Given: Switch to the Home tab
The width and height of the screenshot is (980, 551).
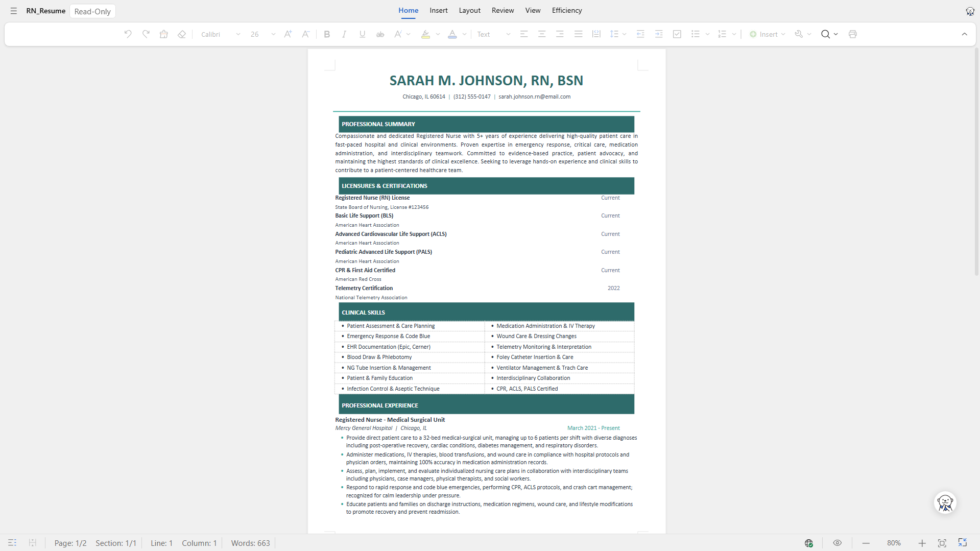Looking at the screenshot, I should click(x=408, y=11).
